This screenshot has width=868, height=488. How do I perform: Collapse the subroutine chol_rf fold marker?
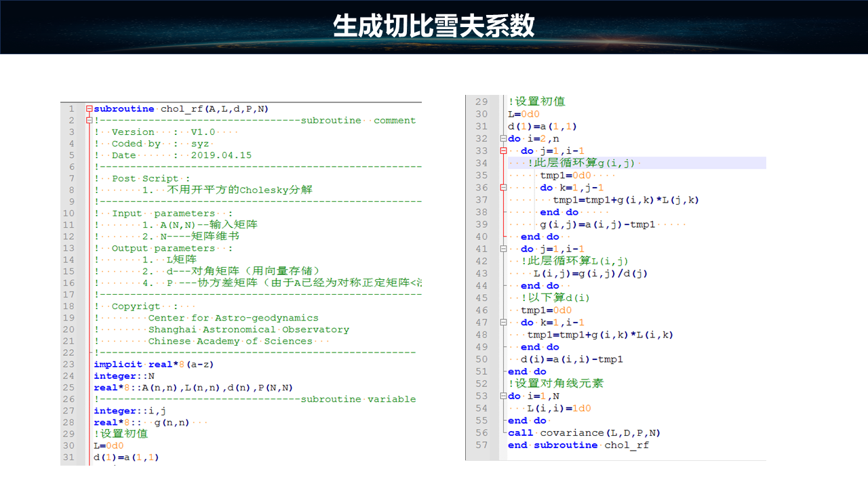pos(89,109)
